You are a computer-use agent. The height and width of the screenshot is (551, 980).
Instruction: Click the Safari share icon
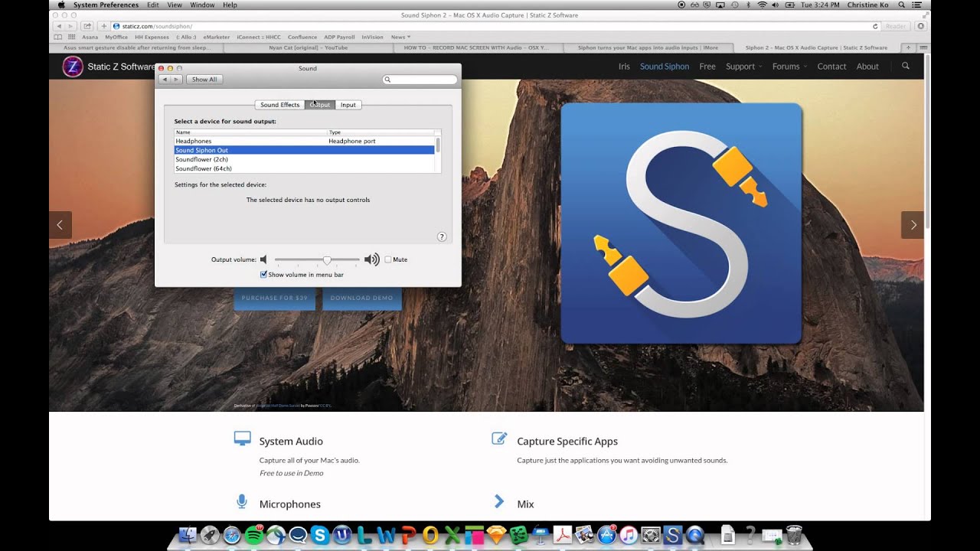(87, 26)
